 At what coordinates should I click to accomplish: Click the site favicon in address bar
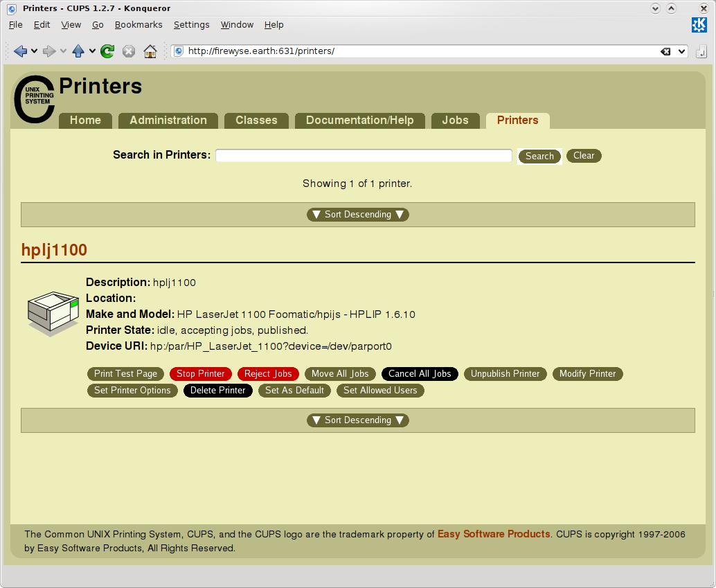(x=179, y=51)
